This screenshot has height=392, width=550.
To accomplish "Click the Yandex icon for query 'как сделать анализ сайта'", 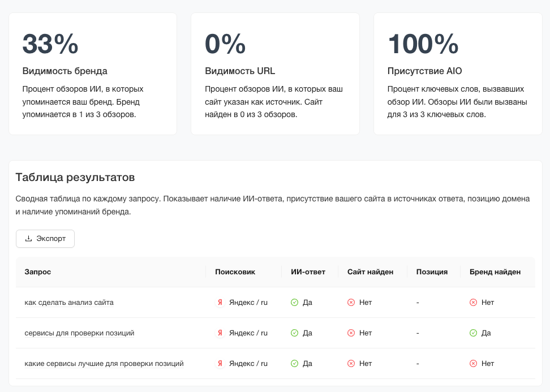I will [220, 302].
